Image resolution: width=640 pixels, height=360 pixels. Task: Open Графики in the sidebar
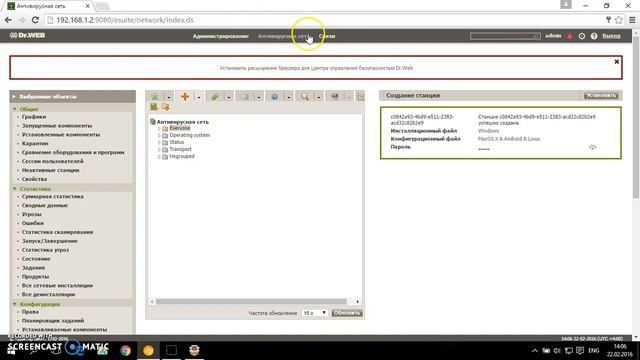pyautogui.click(x=34, y=117)
